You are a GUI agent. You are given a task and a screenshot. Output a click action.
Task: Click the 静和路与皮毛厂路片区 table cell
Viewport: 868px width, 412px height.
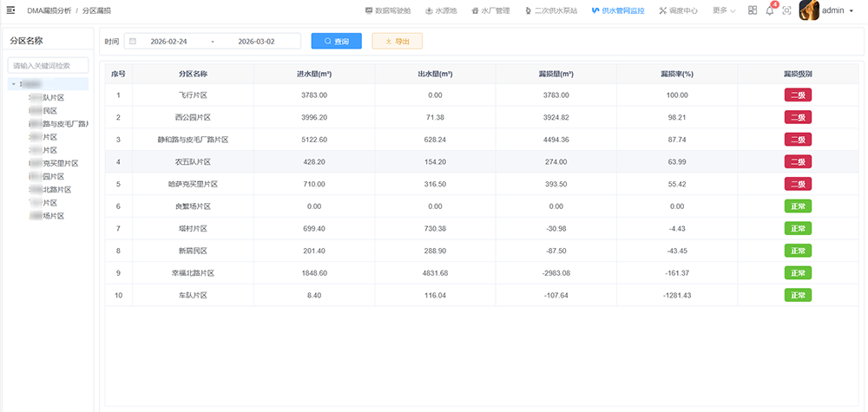click(x=193, y=140)
